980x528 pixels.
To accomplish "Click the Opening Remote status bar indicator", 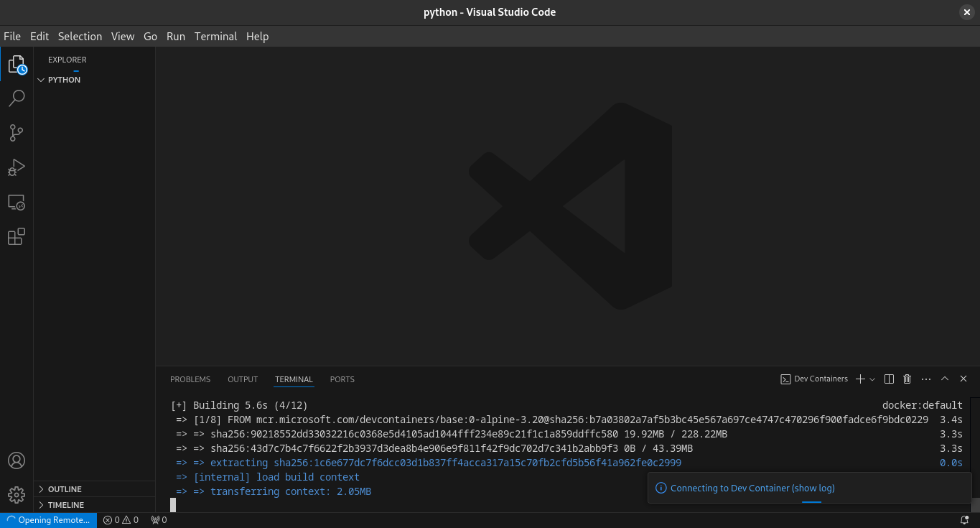I will [x=48, y=520].
